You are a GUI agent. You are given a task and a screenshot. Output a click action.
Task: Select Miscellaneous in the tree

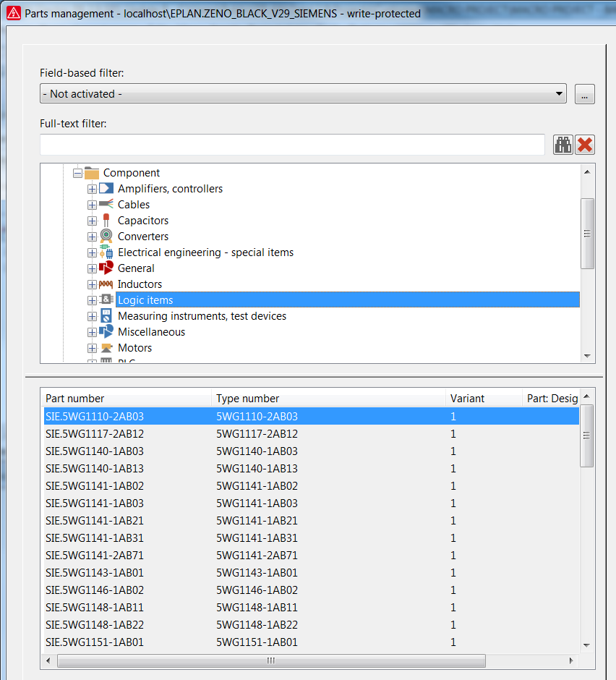(x=151, y=332)
